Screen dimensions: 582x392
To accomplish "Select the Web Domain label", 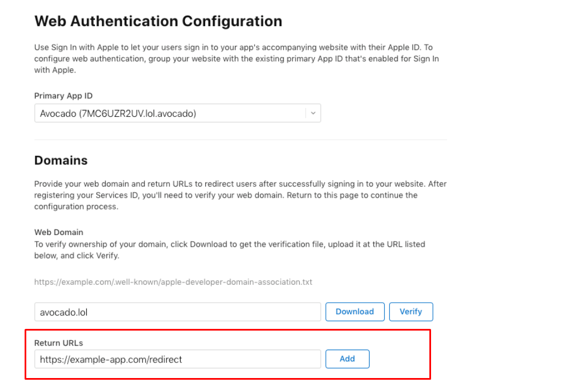I will point(58,232).
